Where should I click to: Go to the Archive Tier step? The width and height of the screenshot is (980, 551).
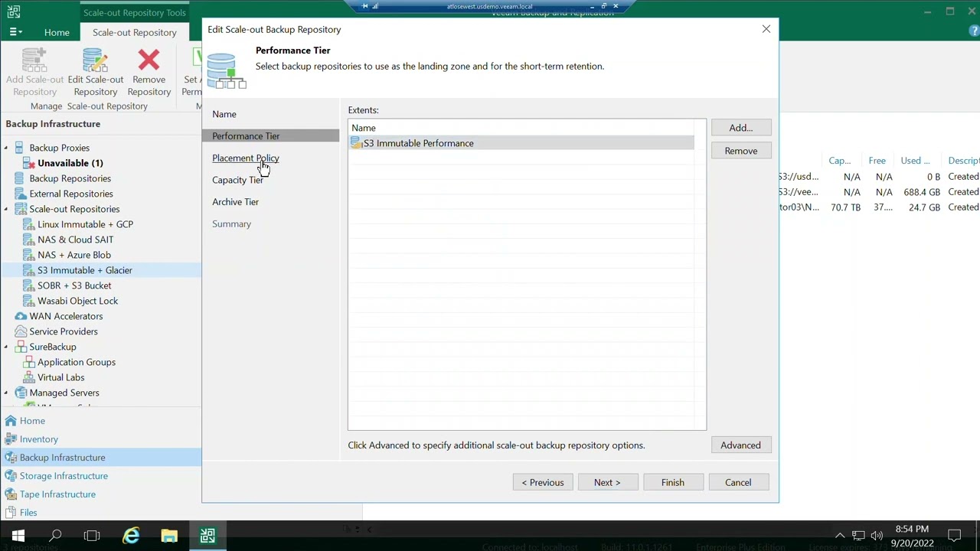pos(235,202)
